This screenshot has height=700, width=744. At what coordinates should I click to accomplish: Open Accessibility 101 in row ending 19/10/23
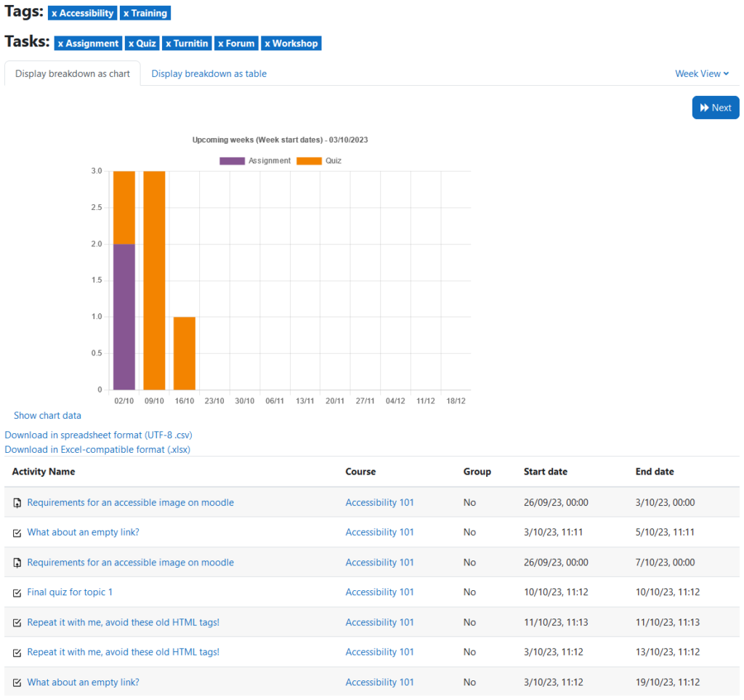[x=379, y=682]
